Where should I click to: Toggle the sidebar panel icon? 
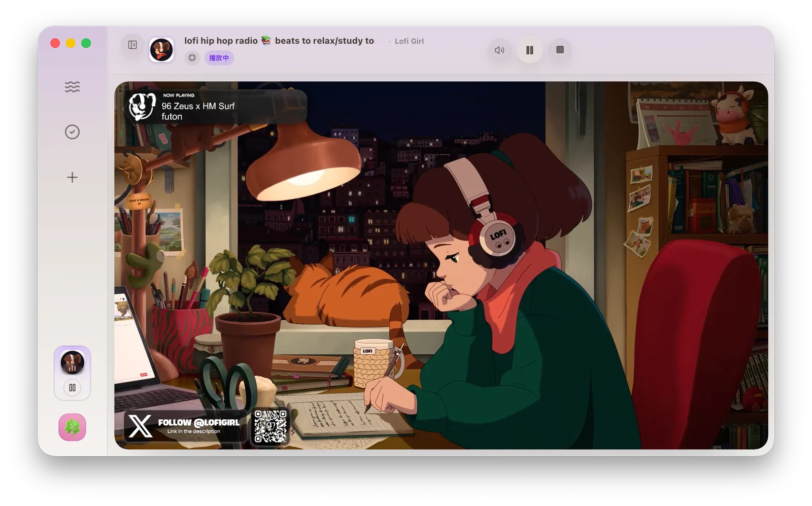132,45
